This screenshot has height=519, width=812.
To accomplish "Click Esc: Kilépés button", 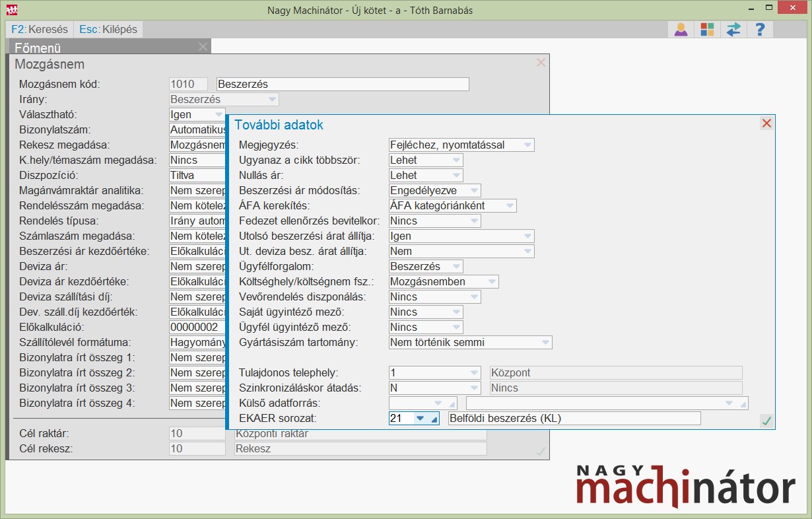I will coord(108,29).
